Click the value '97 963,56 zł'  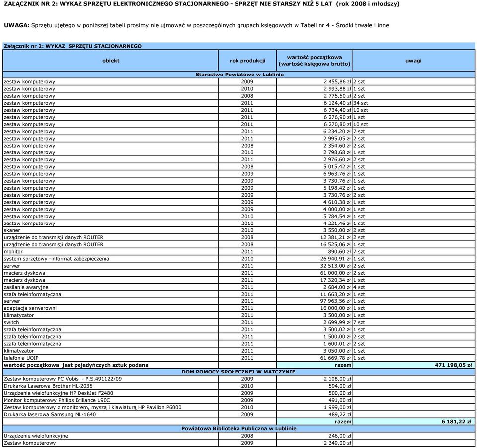[335, 301]
